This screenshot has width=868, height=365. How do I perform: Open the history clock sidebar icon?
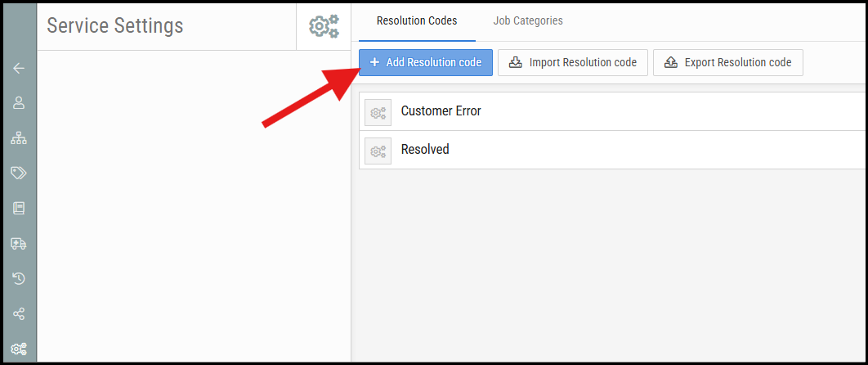click(19, 278)
